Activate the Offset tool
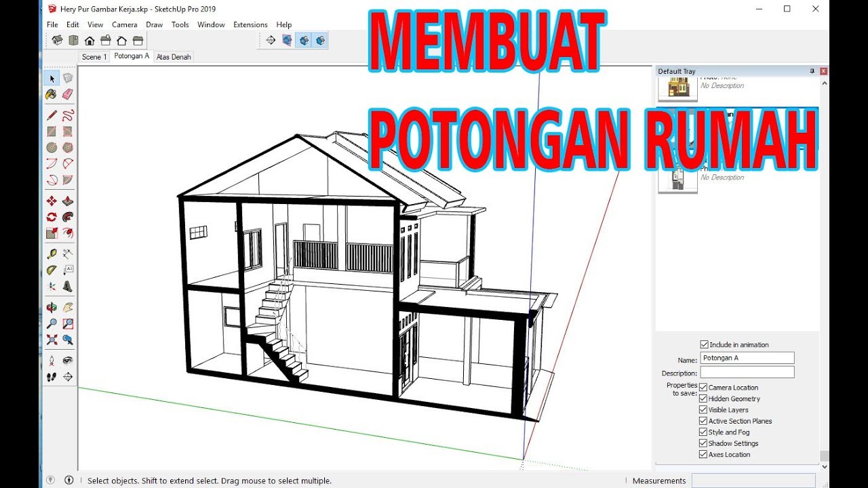 (68, 233)
